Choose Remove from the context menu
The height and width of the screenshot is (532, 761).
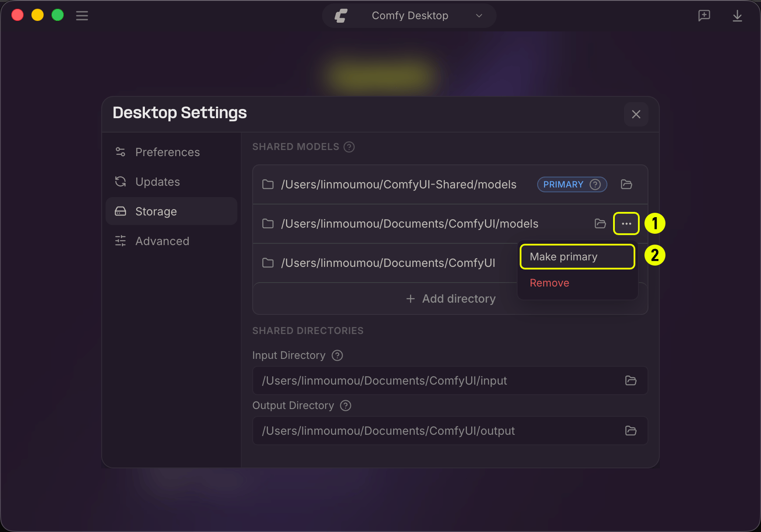577,283
